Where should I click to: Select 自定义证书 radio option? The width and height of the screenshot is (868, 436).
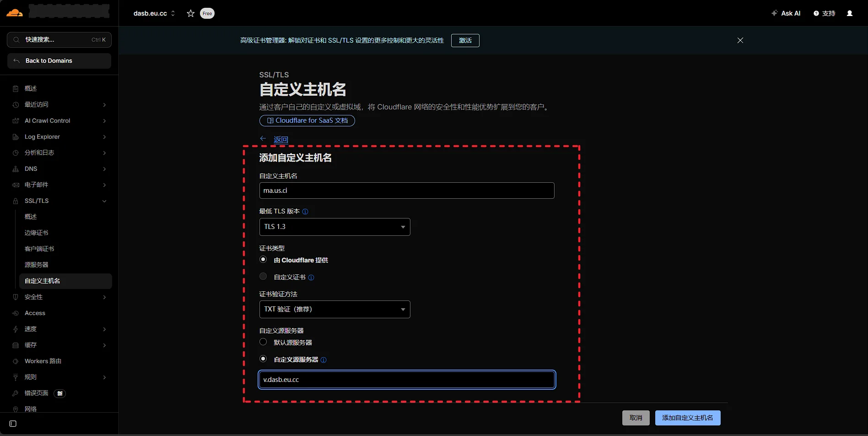263,276
